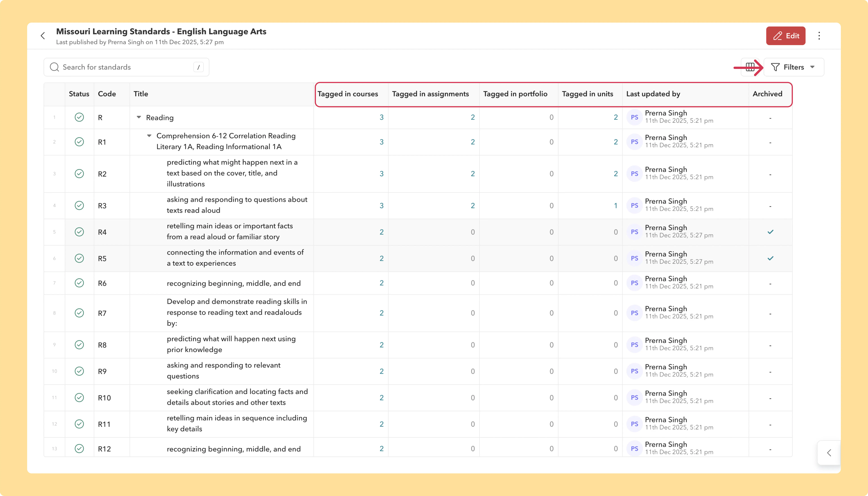This screenshot has width=868, height=496.
Task: Click the portfolio count 0 for R2
Action: (552, 174)
